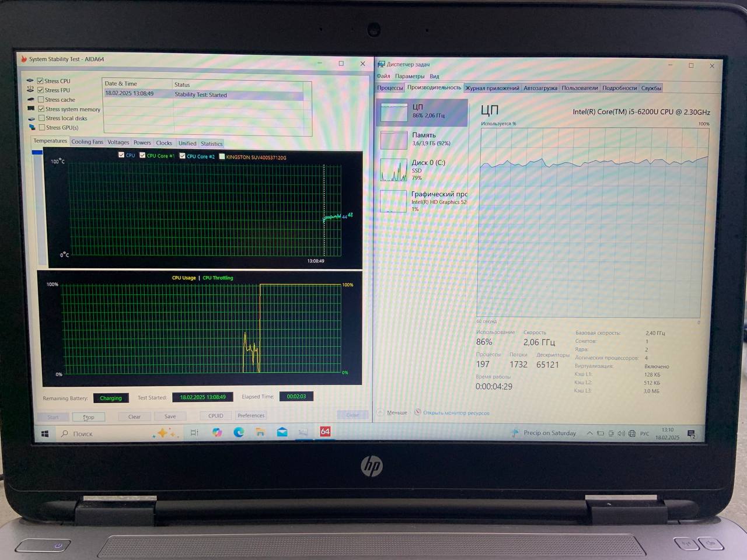Select the Диск 0 (C:) performance item
Viewport: 747px width, 560px height.
tap(423, 170)
